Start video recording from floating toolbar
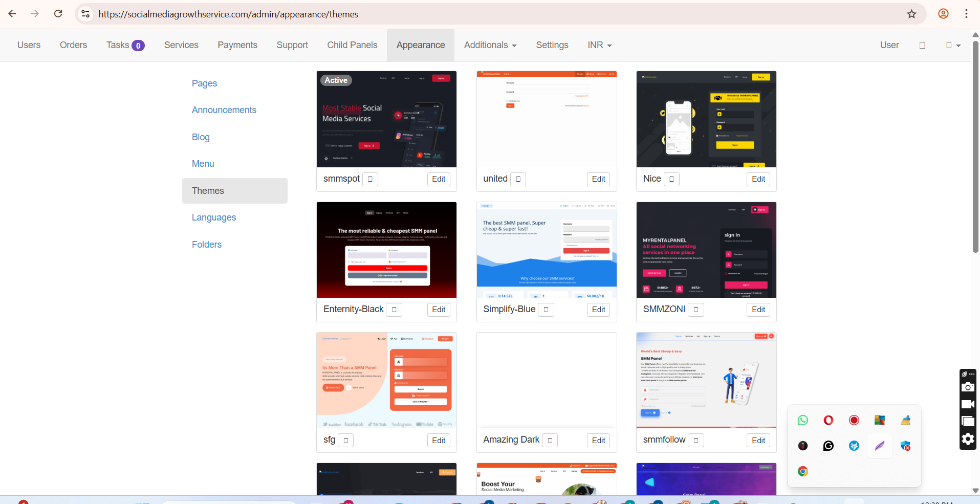Screen dimensions: 980x504 coord(968,404)
